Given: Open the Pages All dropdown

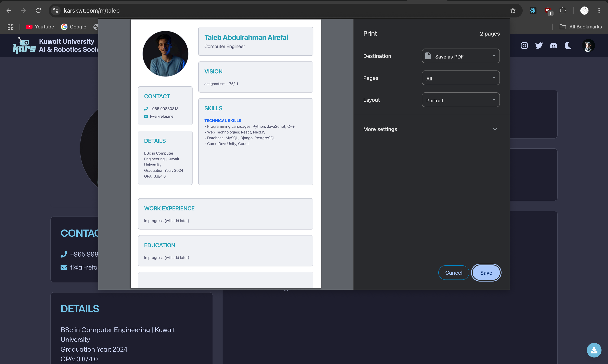Looking at the screenshot, I should tap(460, 78).
